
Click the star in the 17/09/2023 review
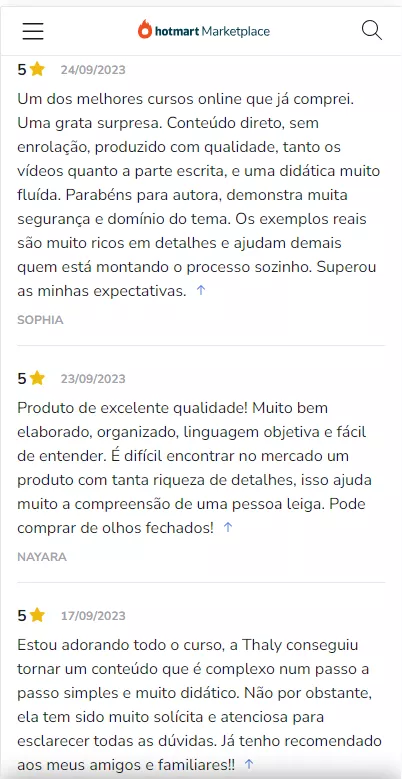click(x=37, y=616)
